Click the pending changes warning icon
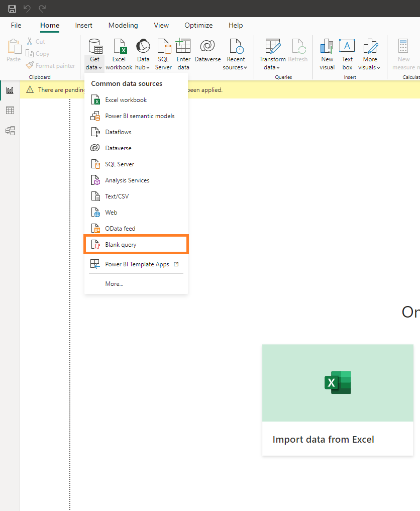Viewport: 420px width, 511px height. (x=30, y=89)
